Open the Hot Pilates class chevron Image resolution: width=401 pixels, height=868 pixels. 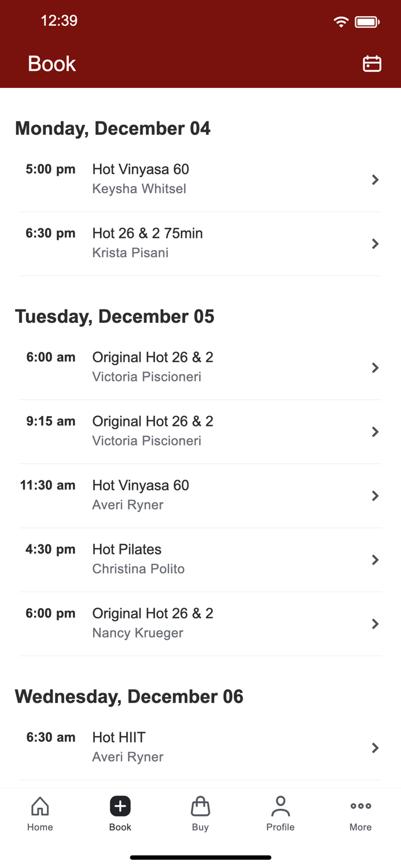click(375, 560)
